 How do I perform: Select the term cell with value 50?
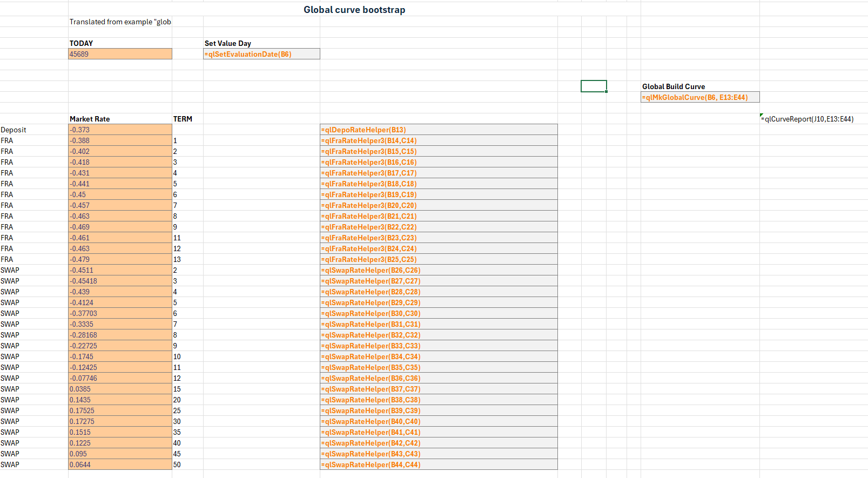[x=187, y=464]
